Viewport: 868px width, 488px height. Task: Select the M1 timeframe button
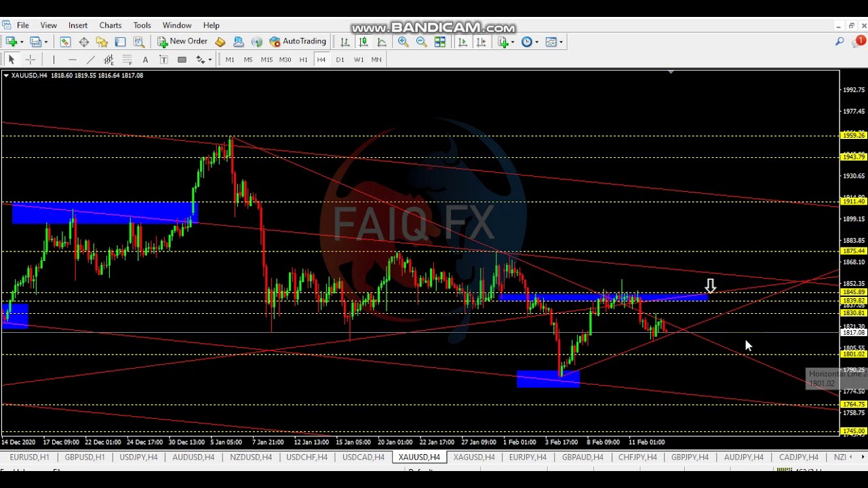tap(230, 60)
